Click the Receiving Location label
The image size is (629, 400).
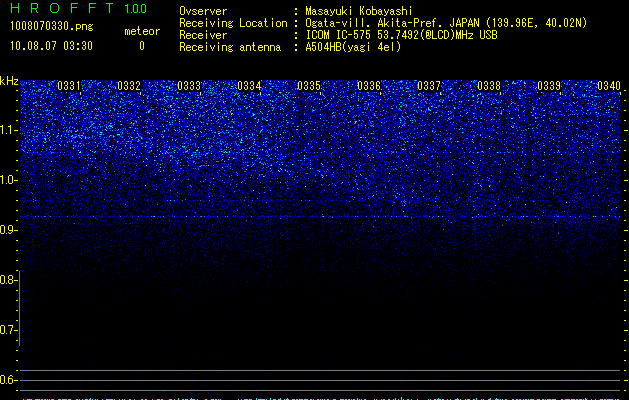pyautogui.click(x=233, y=23)
